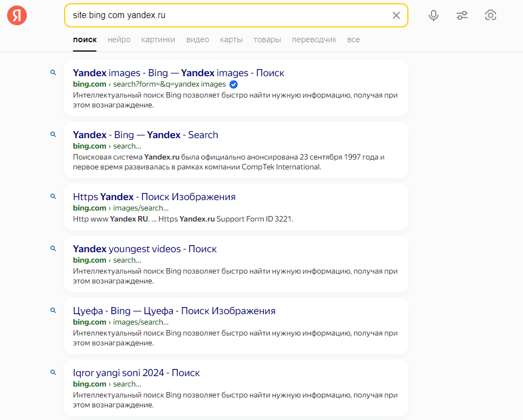This screenshot has height=420, width=523.
Task: Open the карты tab
Action: (231, 39)
